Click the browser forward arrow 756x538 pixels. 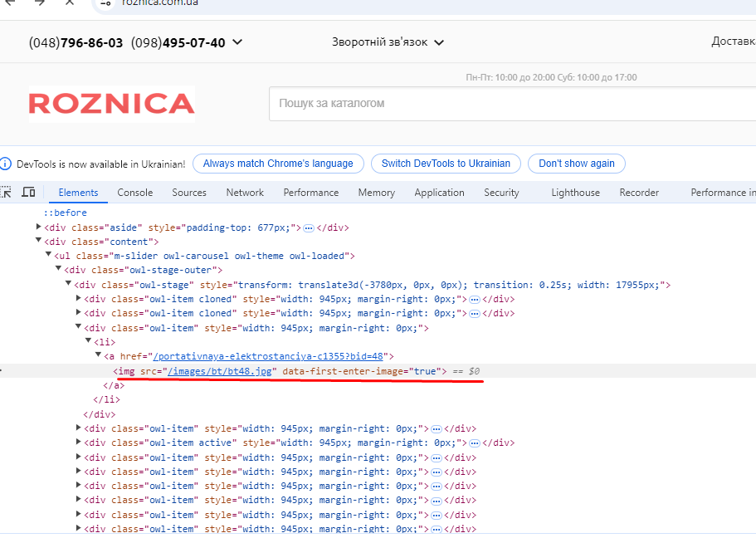click(x=39, y=2)
